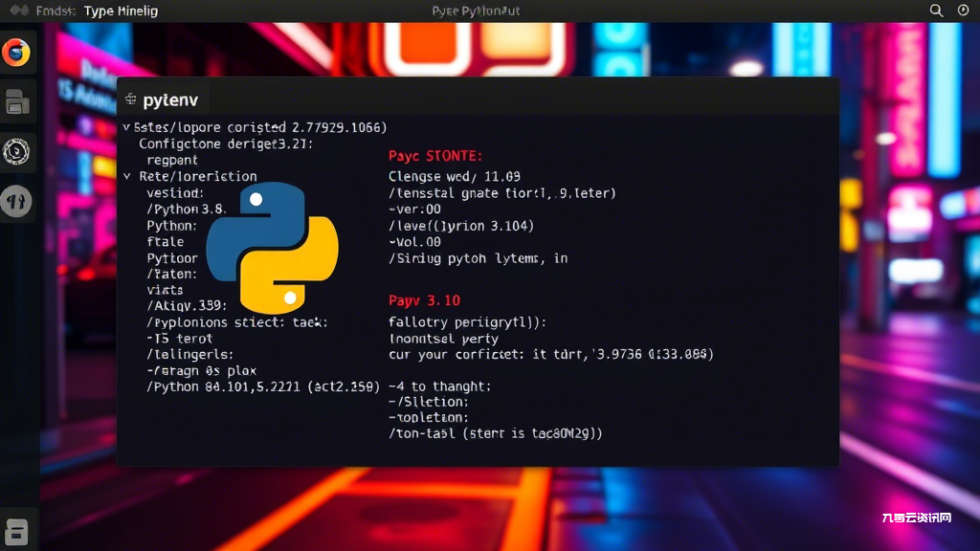Select the Pytoor line

coord(172,258)
